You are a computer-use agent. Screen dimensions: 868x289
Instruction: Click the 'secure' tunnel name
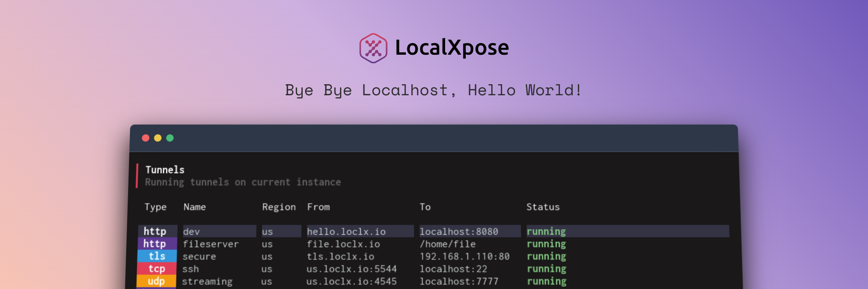tap(199, 256)
